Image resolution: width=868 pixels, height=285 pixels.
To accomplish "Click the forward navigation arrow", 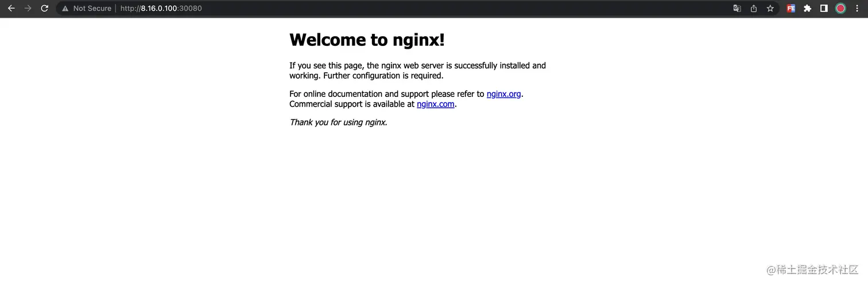I will pyautogui.click(x=28, y=9).
